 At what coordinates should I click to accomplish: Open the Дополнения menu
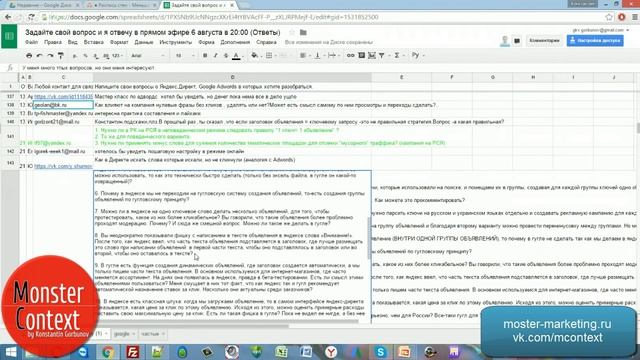235,42
